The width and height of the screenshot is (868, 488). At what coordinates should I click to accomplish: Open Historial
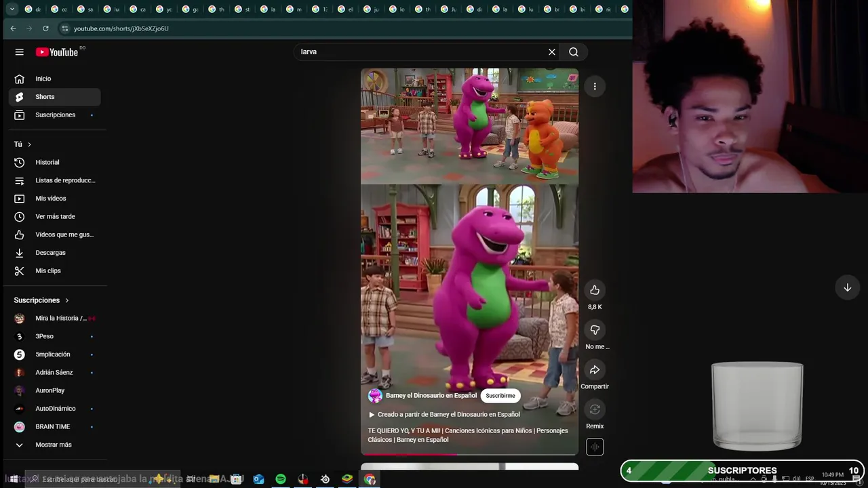pos(54,163)
